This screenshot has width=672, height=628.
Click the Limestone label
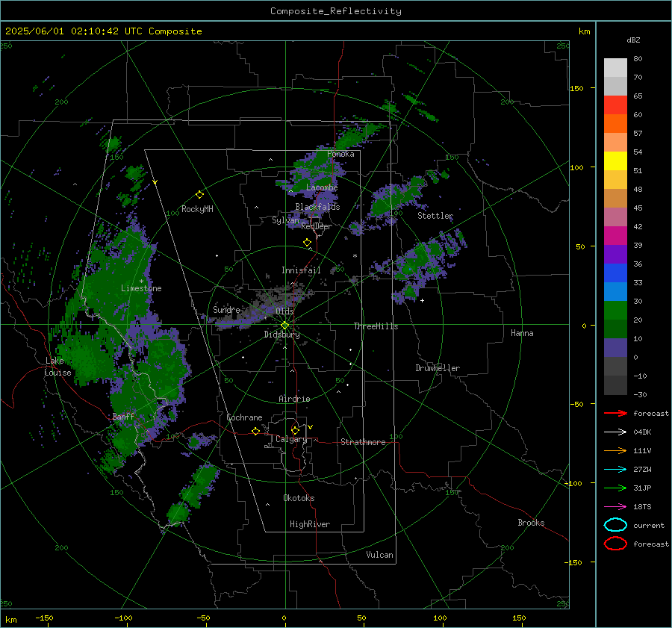(141, 288)
